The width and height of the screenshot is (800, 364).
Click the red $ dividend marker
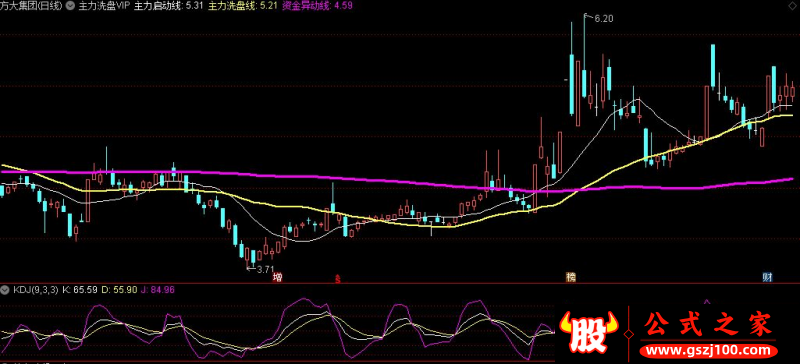click(x=337, y=279)
